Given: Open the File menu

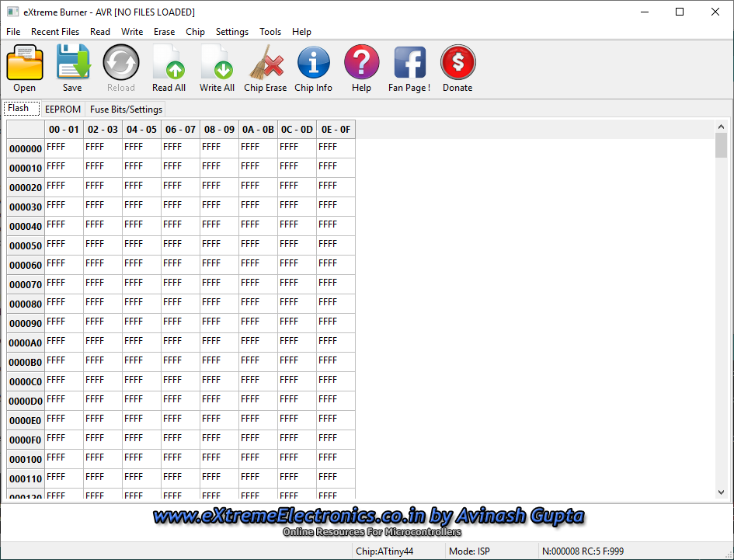Looking at the screenshot, I should (13, 32).
